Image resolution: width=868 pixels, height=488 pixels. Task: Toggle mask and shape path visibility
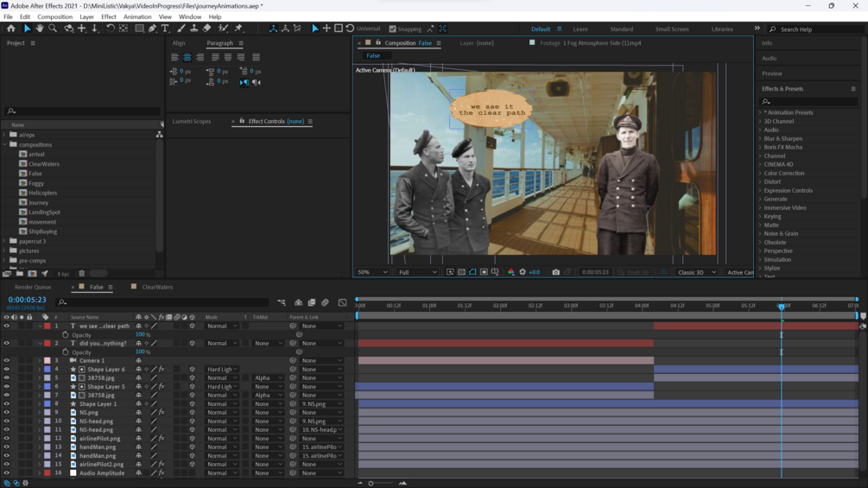tap(472, 272)
